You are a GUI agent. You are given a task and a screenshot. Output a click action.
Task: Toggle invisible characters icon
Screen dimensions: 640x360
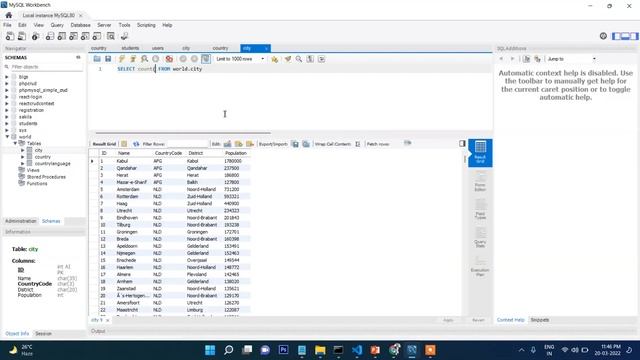click(x=310, y=59)
